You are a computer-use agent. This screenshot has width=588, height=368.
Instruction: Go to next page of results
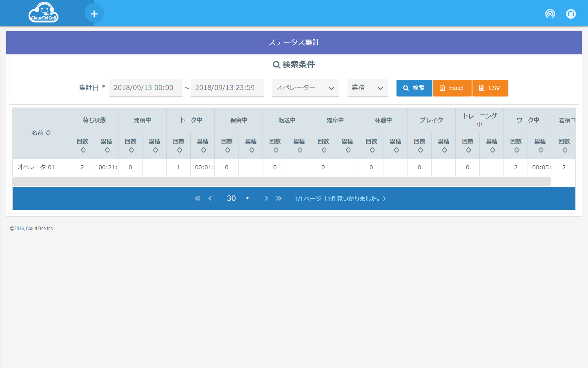pyautogui.click(x=266, y=198)
